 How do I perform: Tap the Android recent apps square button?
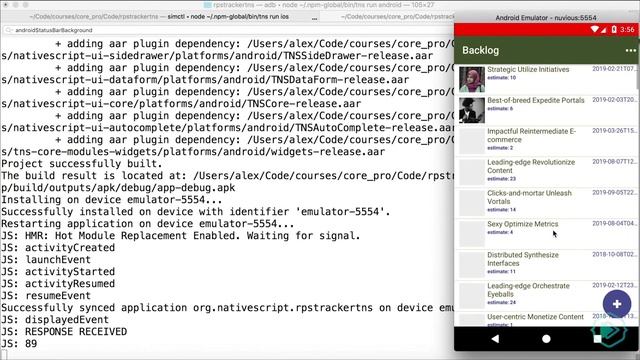coord(598,339)
